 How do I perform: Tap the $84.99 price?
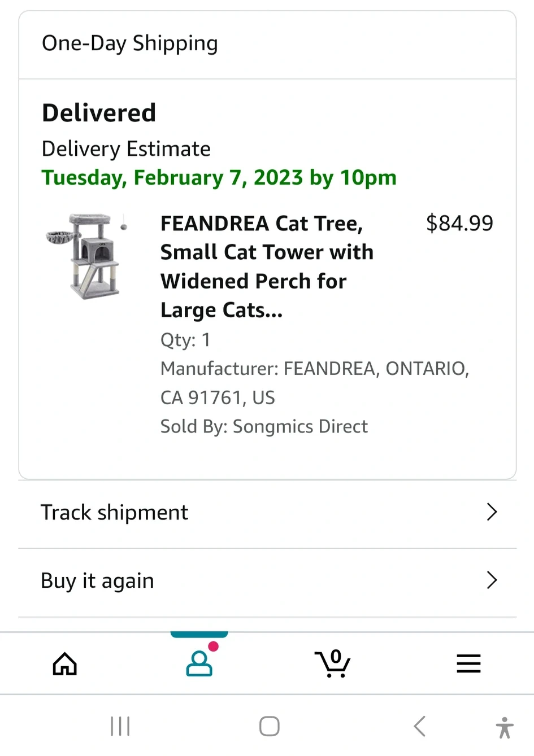click(x=459, y=223)
